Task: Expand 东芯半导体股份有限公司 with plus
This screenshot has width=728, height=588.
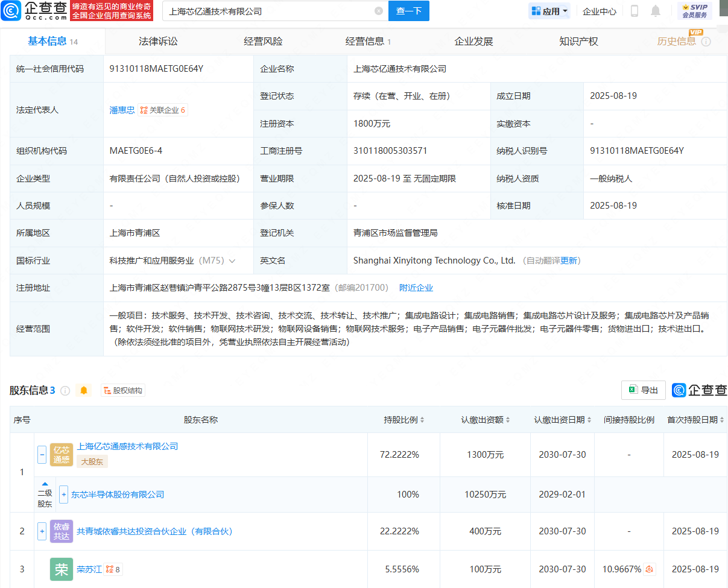Action: click(63, 495)
